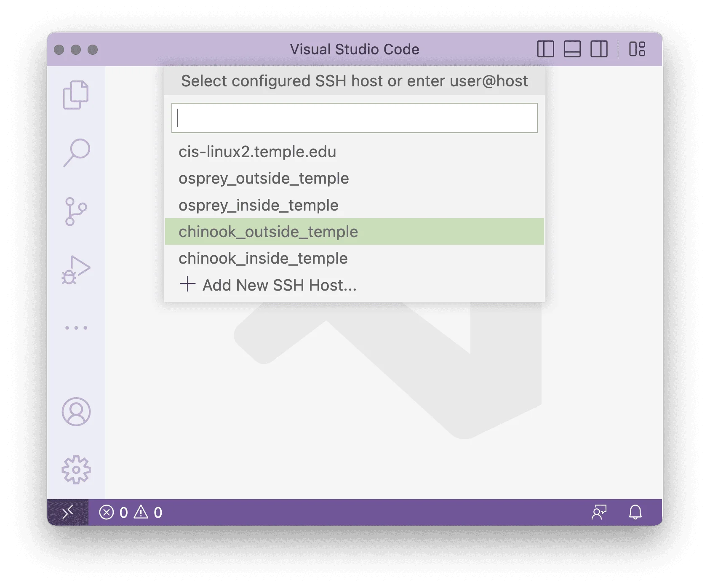Open the errors and warnings problems indicator
The image size is (710, 588).
131,513
